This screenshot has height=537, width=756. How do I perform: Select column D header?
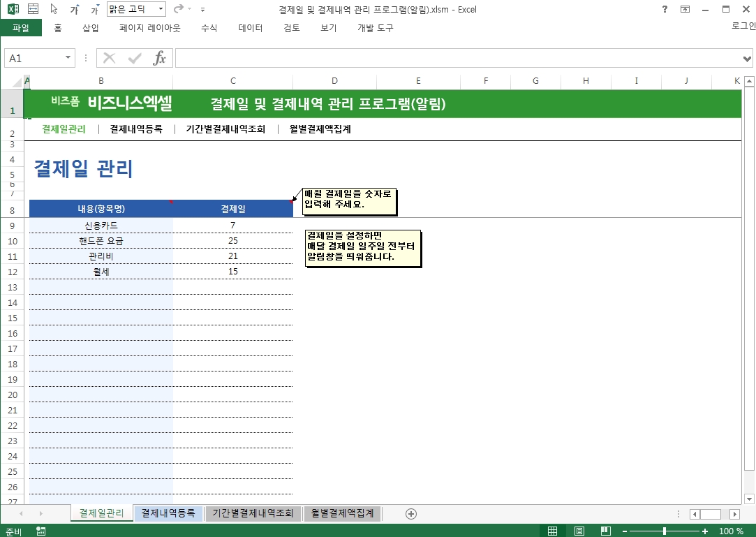click(x=334, y=81)
